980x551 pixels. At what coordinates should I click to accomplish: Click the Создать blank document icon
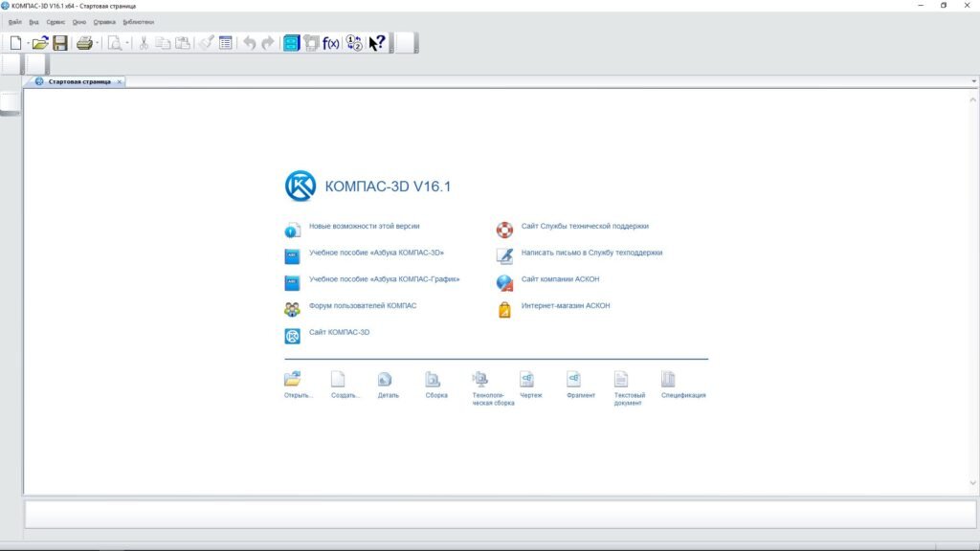338,379
